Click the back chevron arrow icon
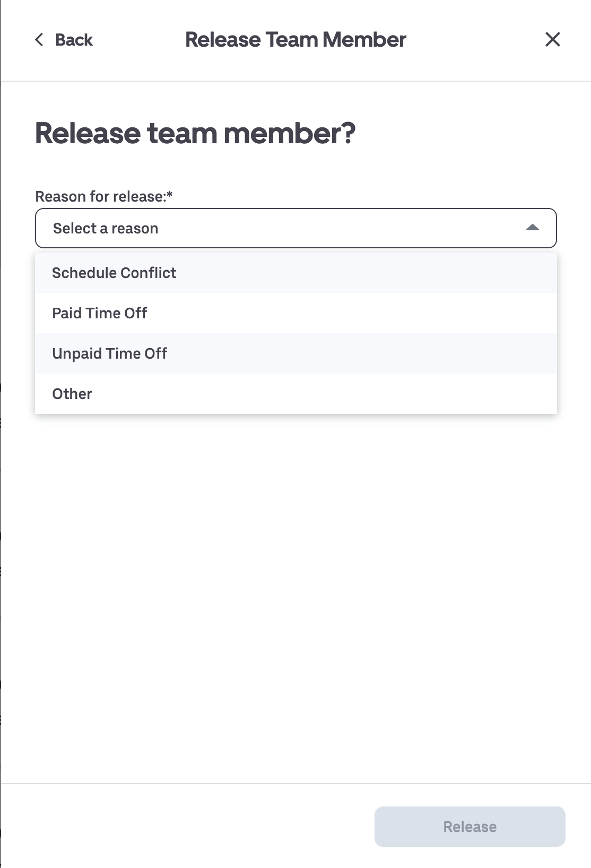The height and width of the screenshot is (868, 591). 39,40
